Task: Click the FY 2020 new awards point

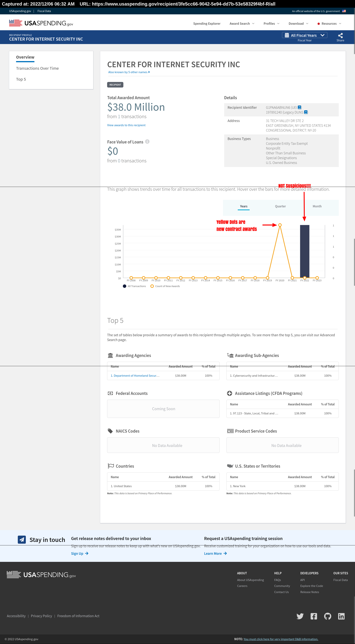Action: pos(280,225)
